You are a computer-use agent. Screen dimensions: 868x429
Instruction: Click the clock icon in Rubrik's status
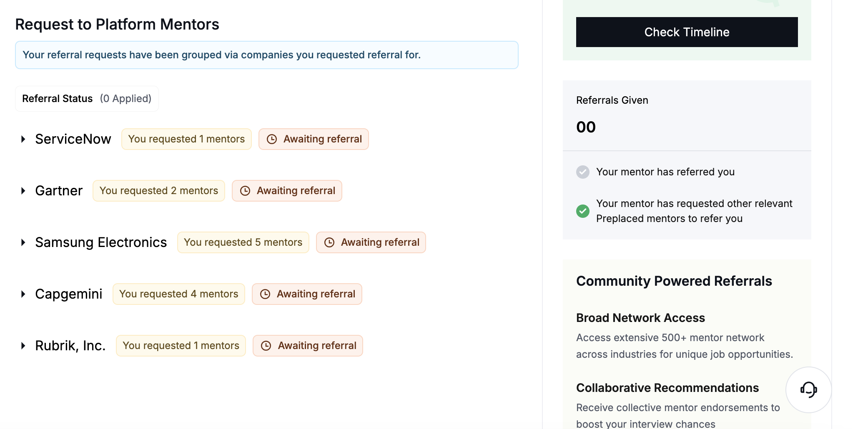click(x=266, y=346)
